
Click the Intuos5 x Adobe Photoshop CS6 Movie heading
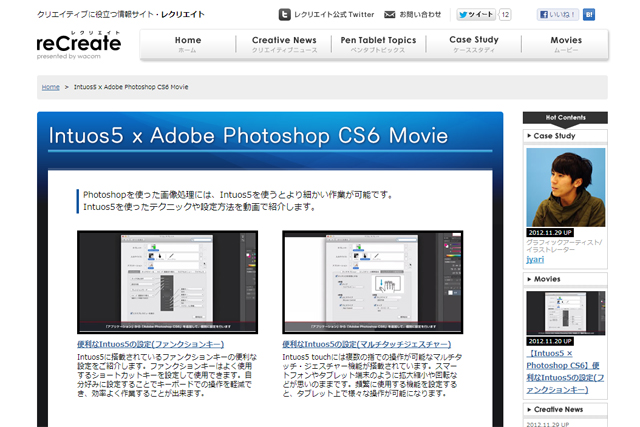pyautogui.click(x=248, y=136)
